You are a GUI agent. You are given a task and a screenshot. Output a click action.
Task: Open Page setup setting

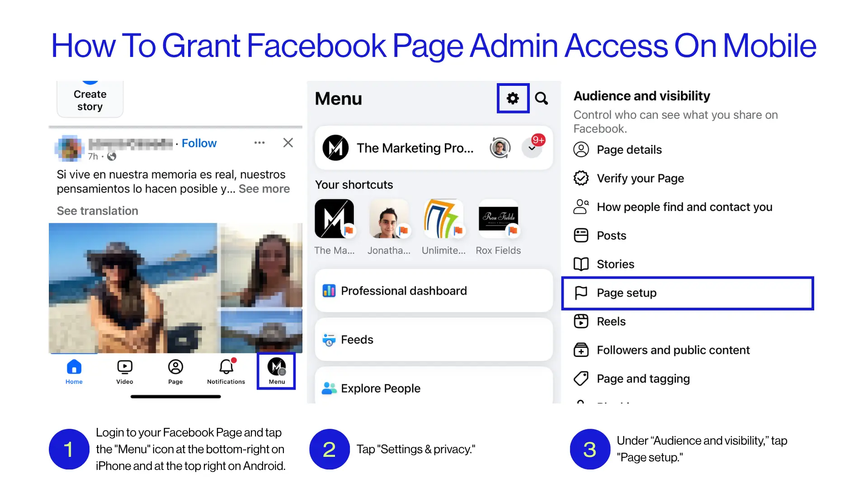click(x=687, y=293)
